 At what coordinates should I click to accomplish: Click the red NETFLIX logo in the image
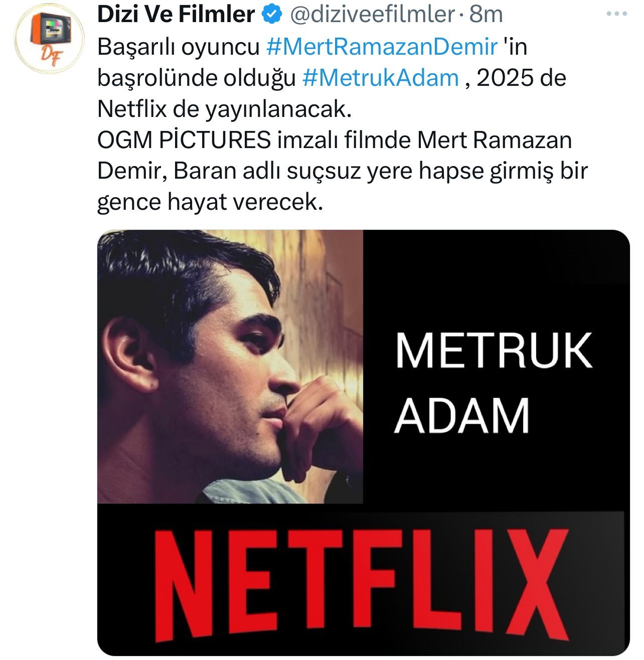point(362,585)
